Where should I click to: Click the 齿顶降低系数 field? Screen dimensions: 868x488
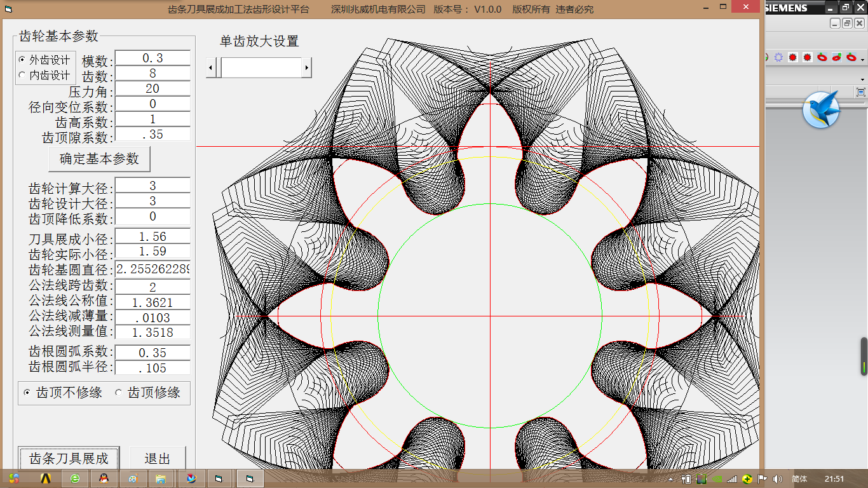click(153, 216)
